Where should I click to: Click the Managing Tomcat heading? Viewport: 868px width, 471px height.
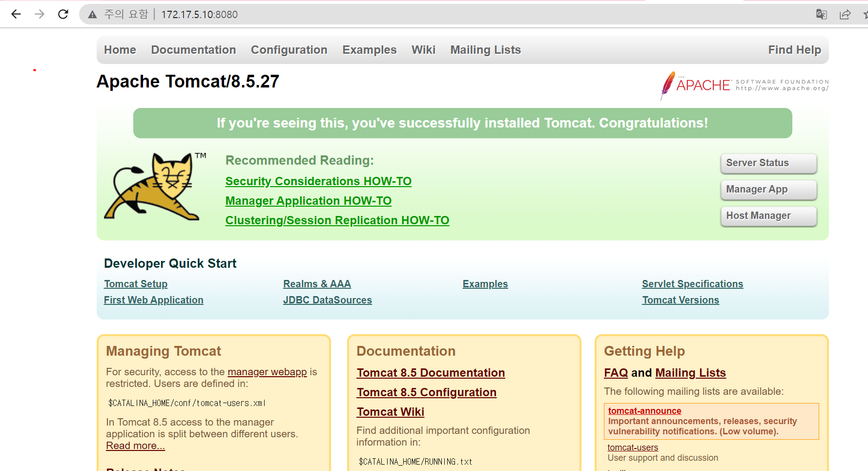[x=164, y=351]
